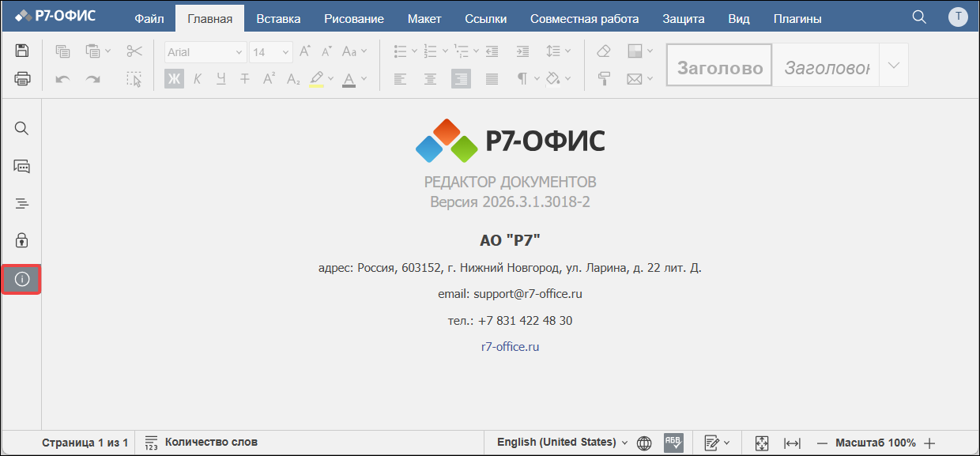Viewport: 980px width, 456px height.
Task: Open the comments panel in left sidebar
Action: click(22, 166)
